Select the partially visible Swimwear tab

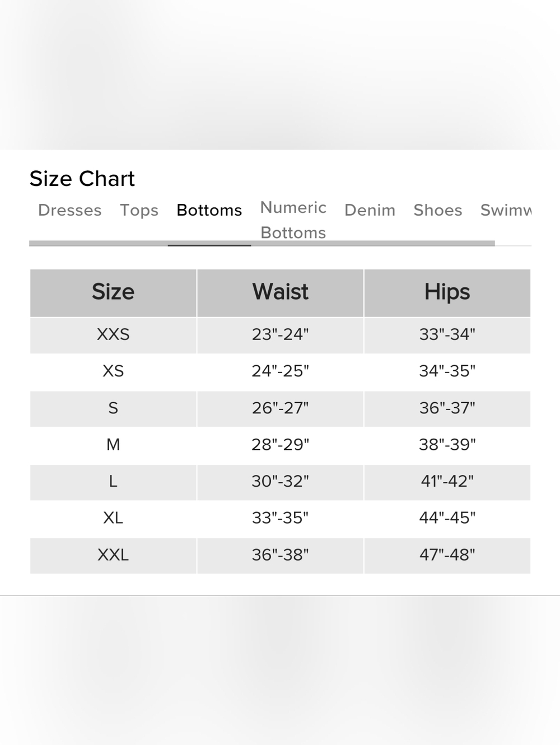(x=506, y=210)
